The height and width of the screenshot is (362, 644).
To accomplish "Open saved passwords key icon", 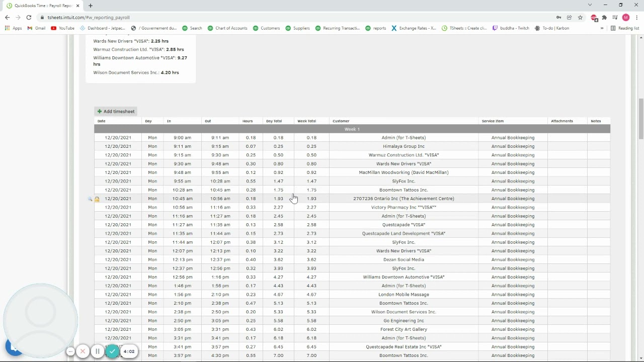I will pyautogui.click(x=558, y=17).
